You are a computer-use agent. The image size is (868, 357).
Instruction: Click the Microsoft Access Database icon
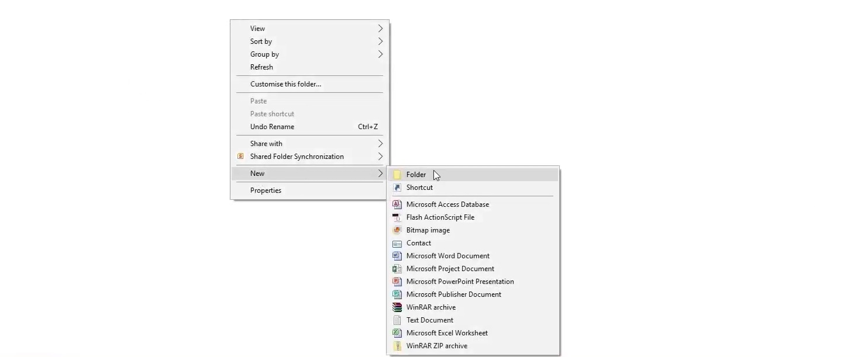397,204
